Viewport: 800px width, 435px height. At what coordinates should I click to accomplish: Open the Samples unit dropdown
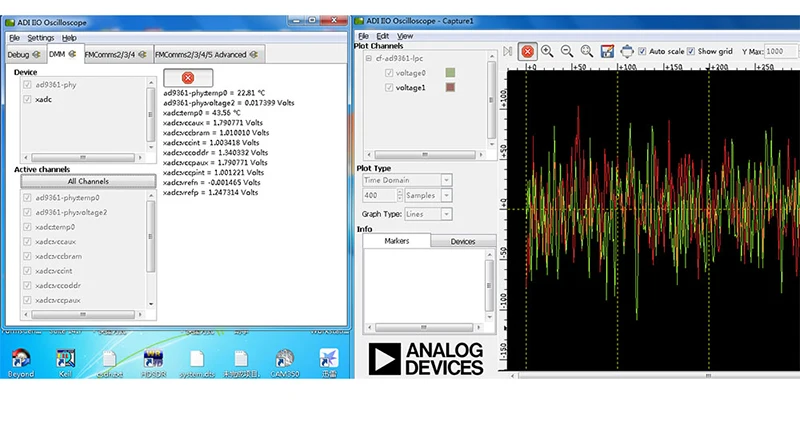(x=446, y=195)
